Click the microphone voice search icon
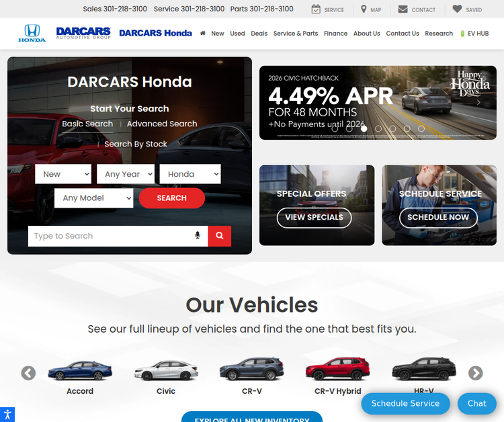Image resolution: width=504 pixels, height=422 pixels. (198, 236)
